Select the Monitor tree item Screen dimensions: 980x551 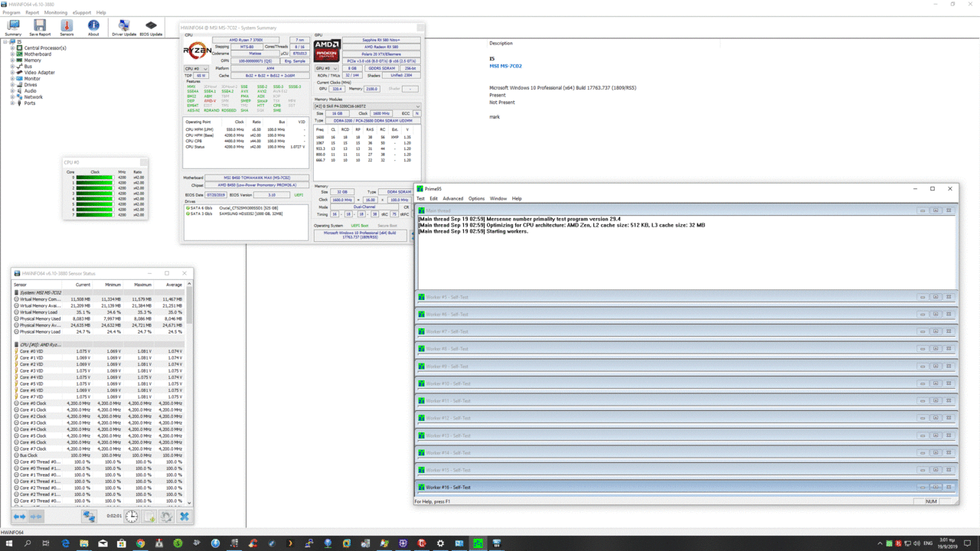(32, 79)
